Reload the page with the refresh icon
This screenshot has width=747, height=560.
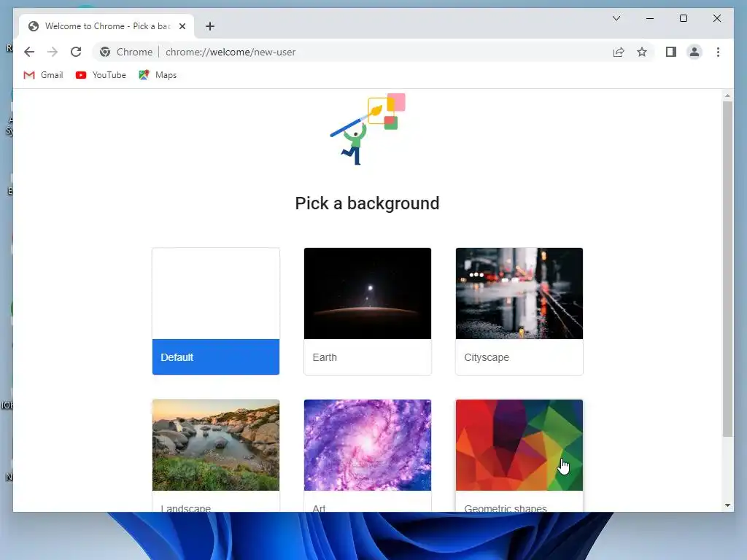point(76,52)
